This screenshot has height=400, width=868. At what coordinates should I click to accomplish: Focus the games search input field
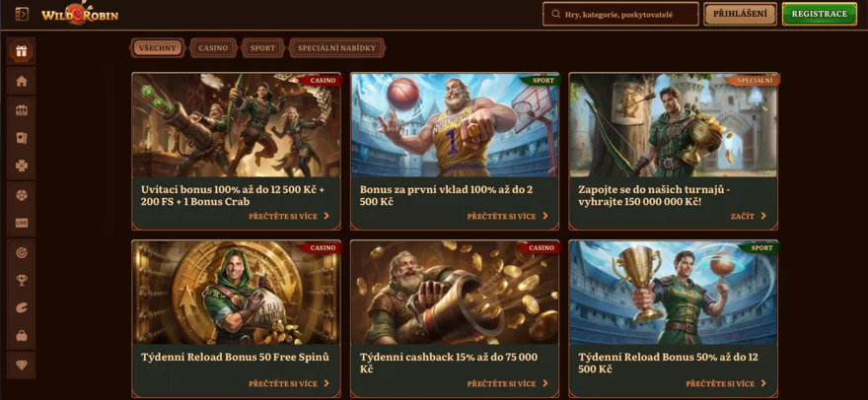[620, 15]
